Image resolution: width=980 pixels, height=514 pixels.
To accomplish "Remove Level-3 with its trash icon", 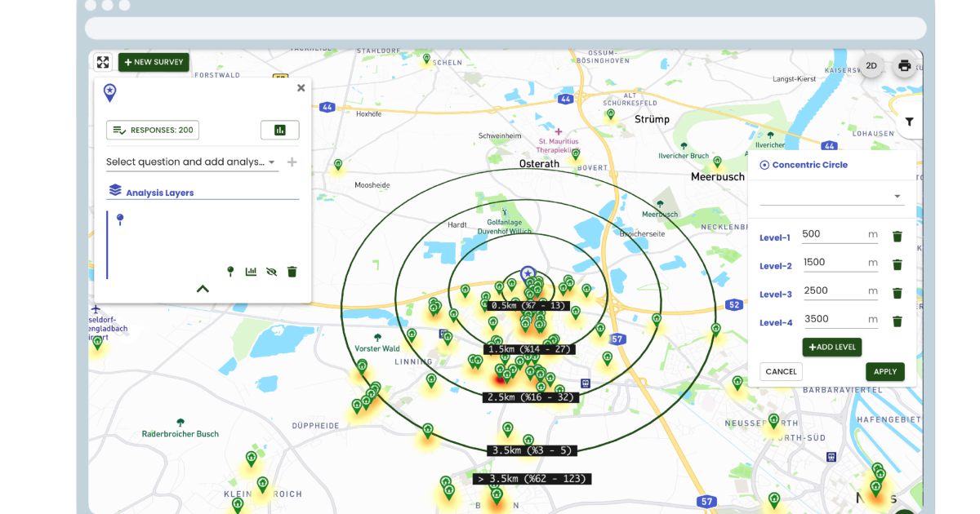I will [x=898, y=292].
